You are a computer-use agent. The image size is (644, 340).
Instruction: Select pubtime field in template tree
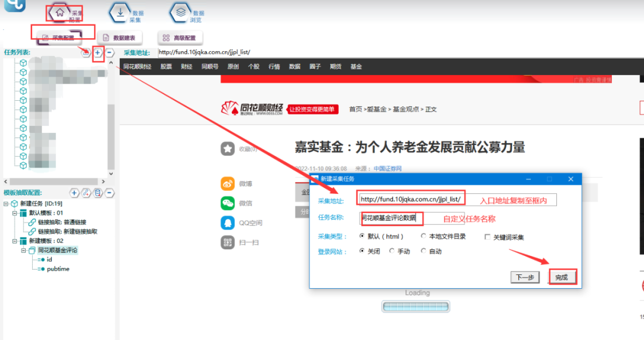tap(58, 269)
